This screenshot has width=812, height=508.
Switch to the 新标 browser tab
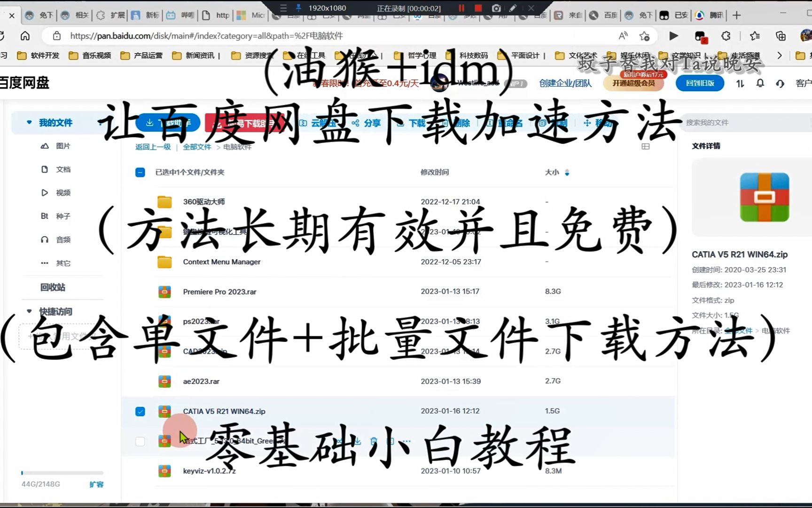coord(145,15)
